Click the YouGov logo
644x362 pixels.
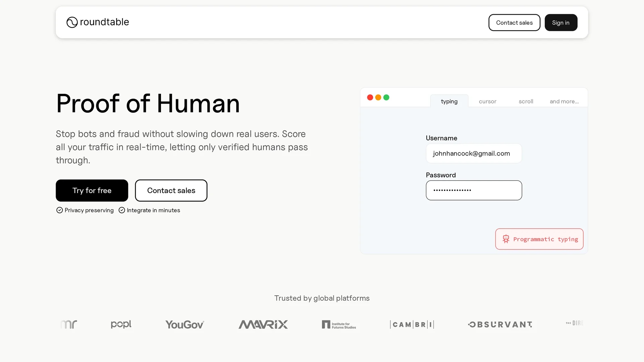point(185,324)
